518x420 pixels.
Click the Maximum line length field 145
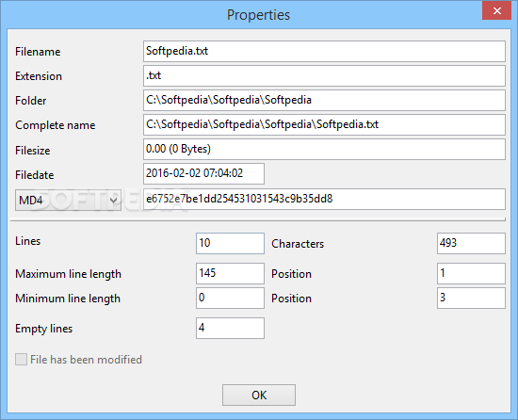point(230,273)
